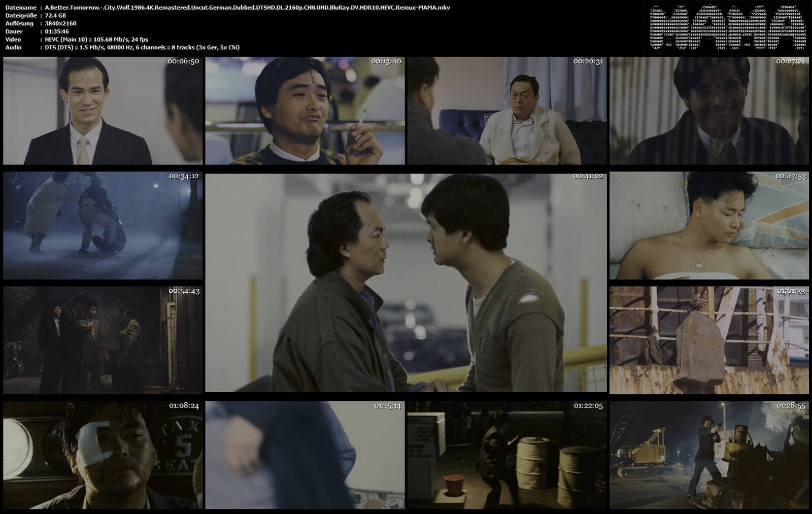
Task: Click the resolution value 3840x2160
Action: 60,23
